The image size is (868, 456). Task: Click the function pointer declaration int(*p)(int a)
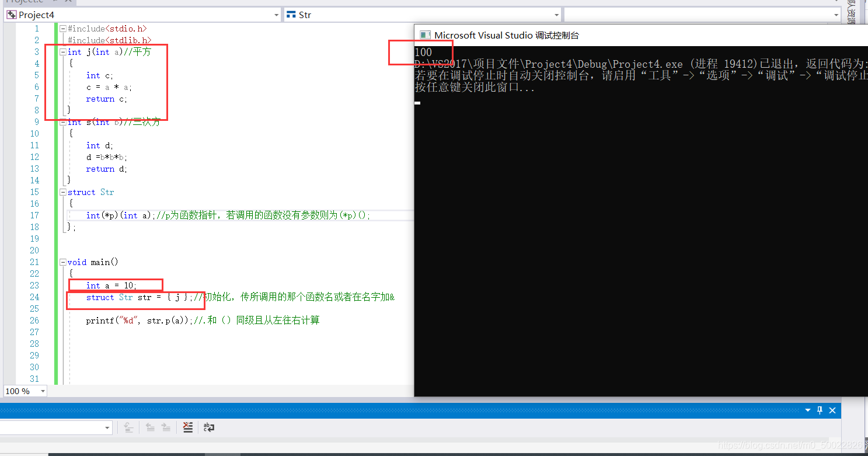point(121,215)
